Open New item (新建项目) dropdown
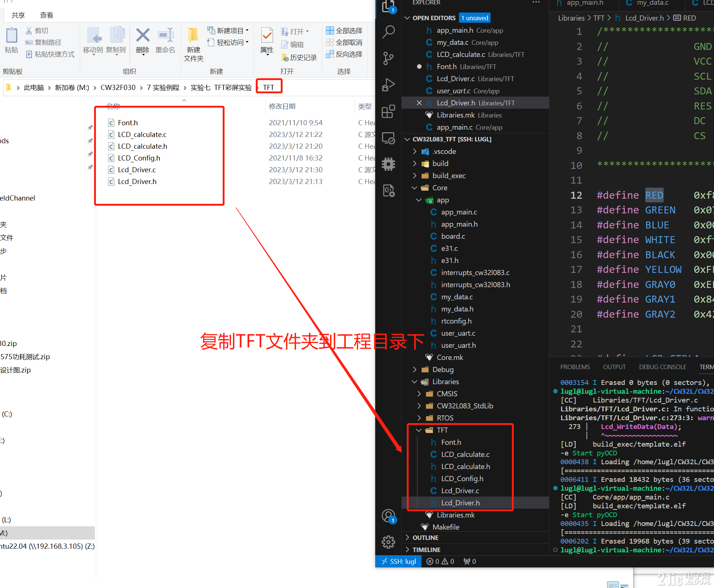 pyautogui.click(x=228, y=30)
